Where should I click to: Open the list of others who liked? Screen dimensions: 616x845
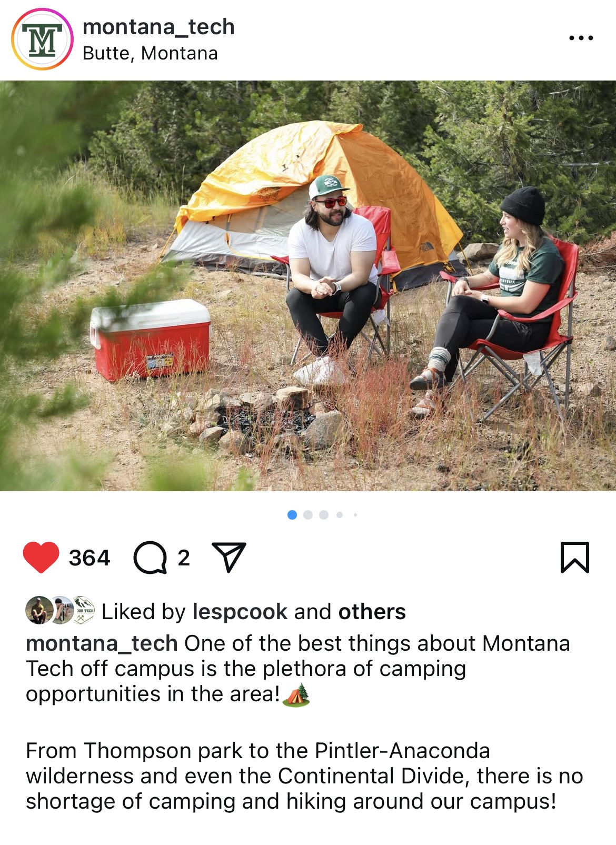[x=372, y=612]
